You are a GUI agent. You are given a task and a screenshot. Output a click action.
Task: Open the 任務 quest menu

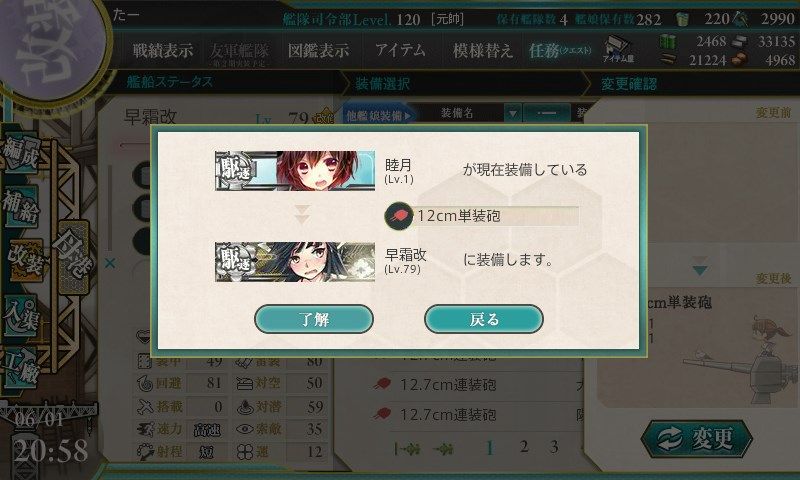560,50
